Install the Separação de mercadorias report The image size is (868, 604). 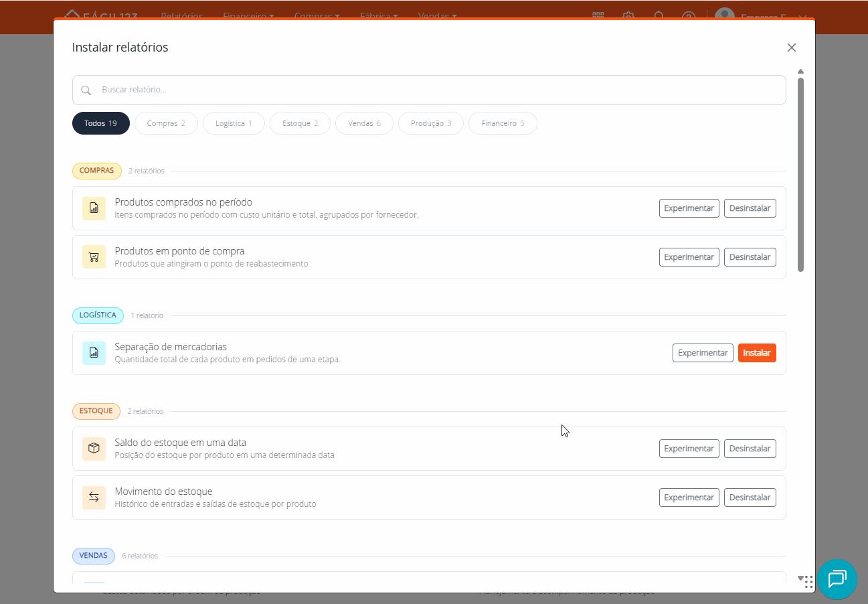757,353
